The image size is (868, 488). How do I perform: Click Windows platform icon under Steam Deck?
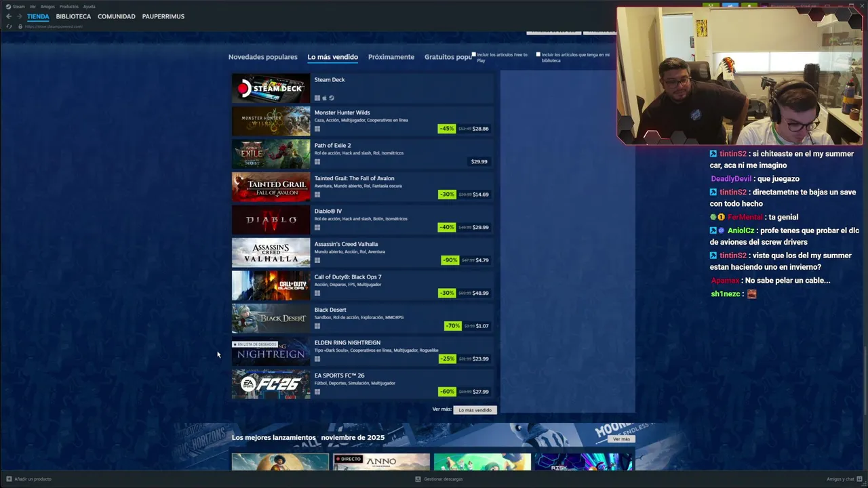point(317,98)
